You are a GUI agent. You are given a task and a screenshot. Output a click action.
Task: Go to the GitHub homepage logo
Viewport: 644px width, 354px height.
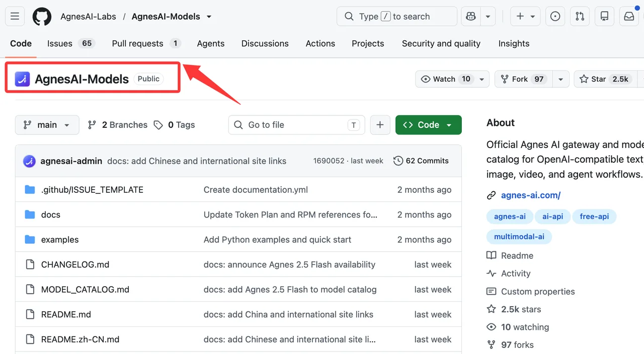(x=42, y=17)
